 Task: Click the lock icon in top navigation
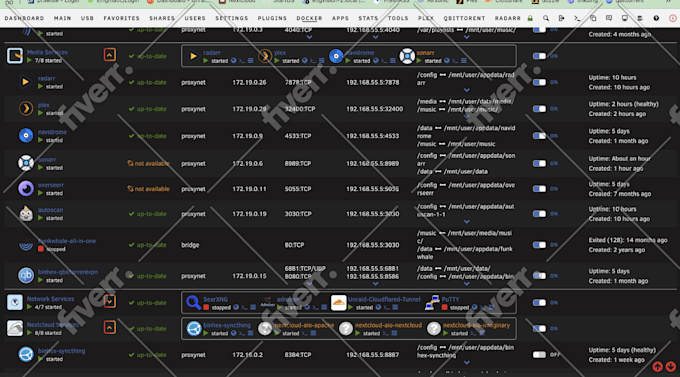click(x=530, y=18)
